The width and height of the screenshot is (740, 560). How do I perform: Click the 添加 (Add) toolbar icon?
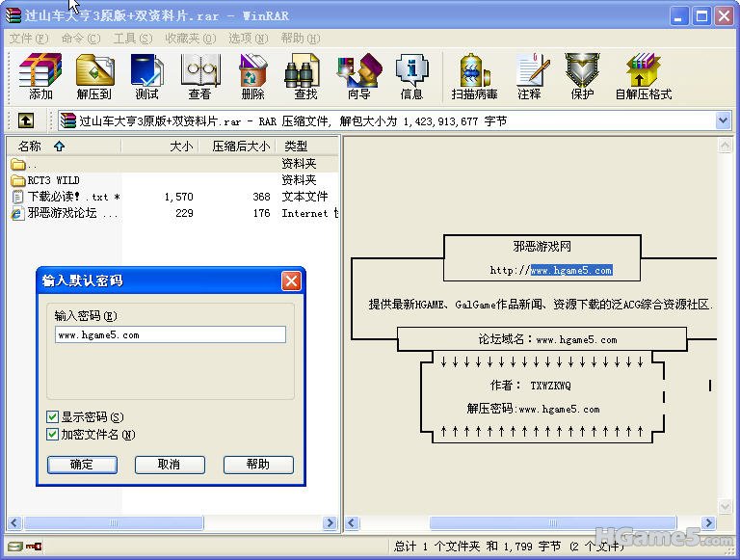(x=40, y=76)
